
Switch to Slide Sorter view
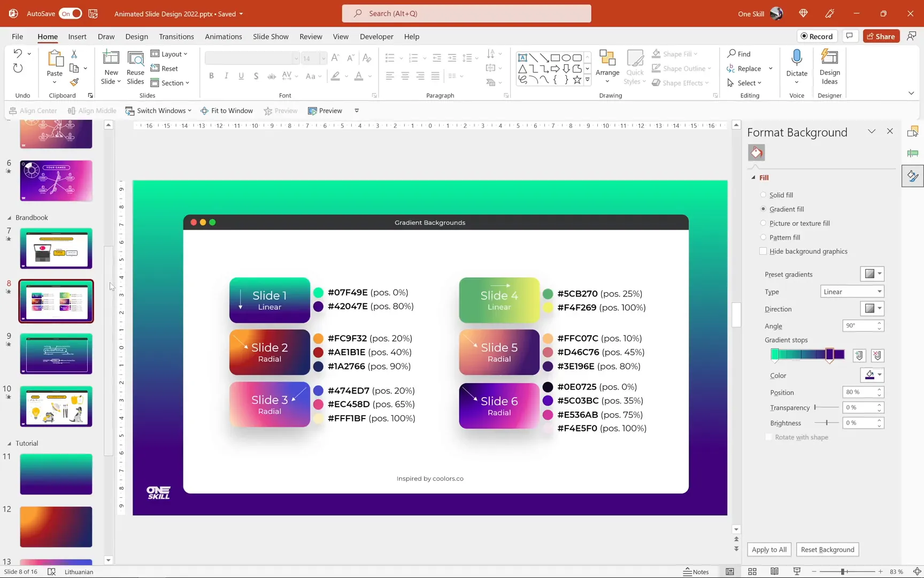[x=752, y=572]
